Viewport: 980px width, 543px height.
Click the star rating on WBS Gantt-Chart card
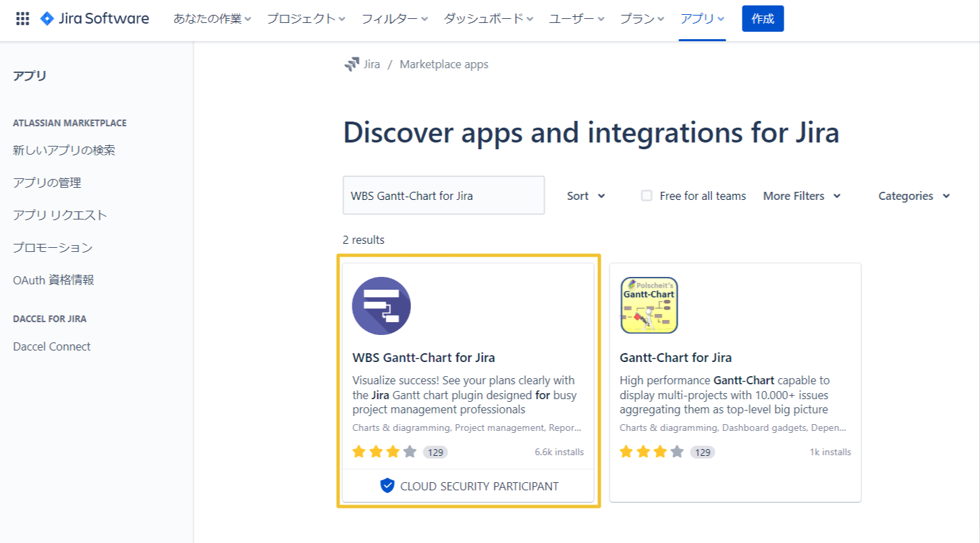pyautogui.click(x=385, y=452)
